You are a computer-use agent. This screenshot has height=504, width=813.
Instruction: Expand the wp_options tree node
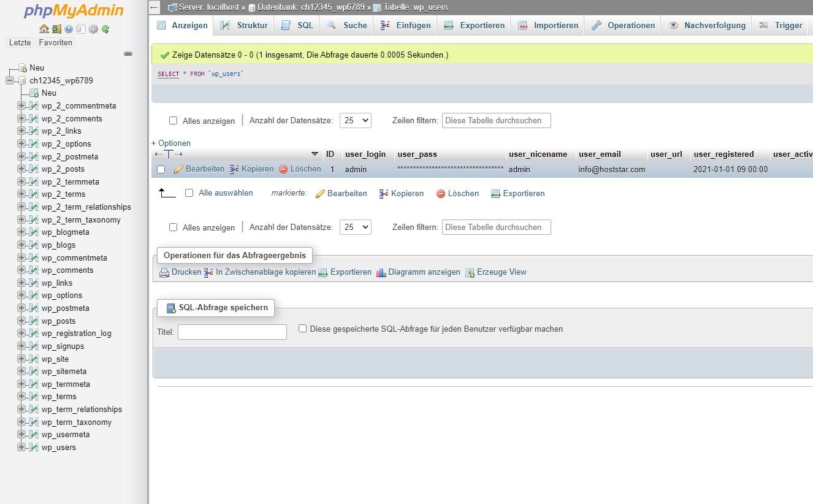[21, 295]
